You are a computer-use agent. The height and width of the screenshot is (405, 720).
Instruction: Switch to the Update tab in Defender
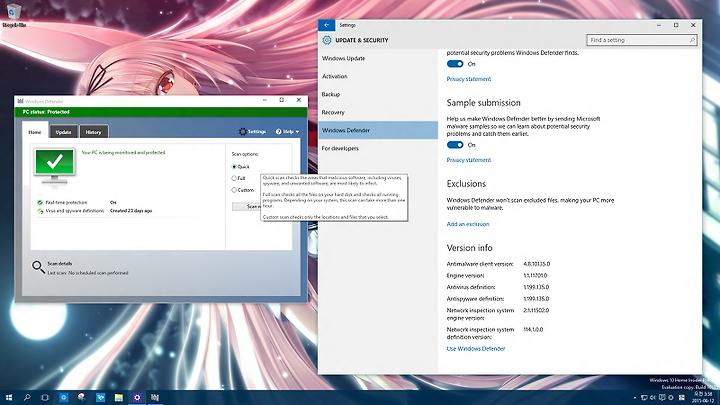pos(63,132)
